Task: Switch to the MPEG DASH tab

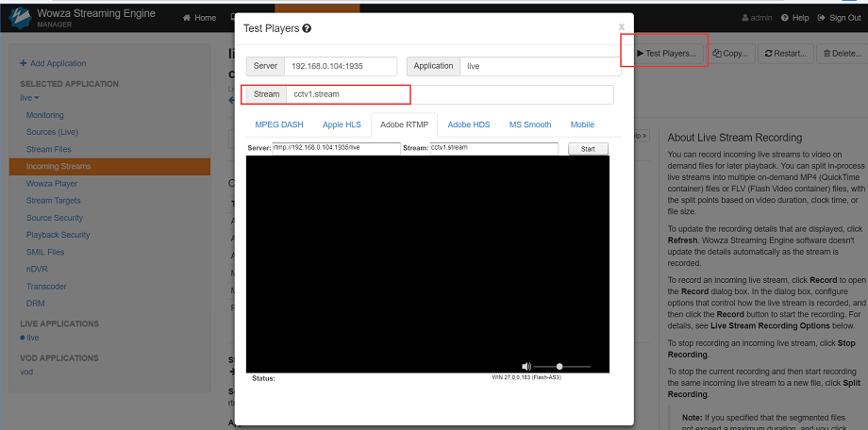Action: tap(279, 124)
